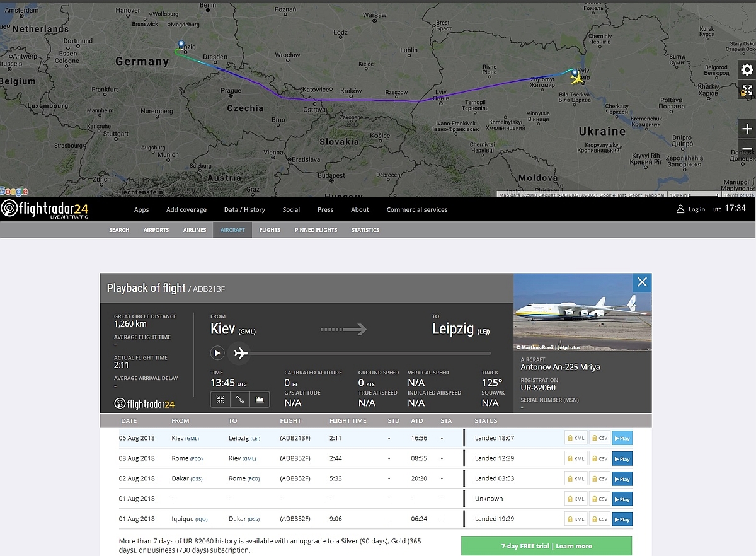Zoom out the map with minus button
This screenshot has width=756, height=556.
point(747,149)
